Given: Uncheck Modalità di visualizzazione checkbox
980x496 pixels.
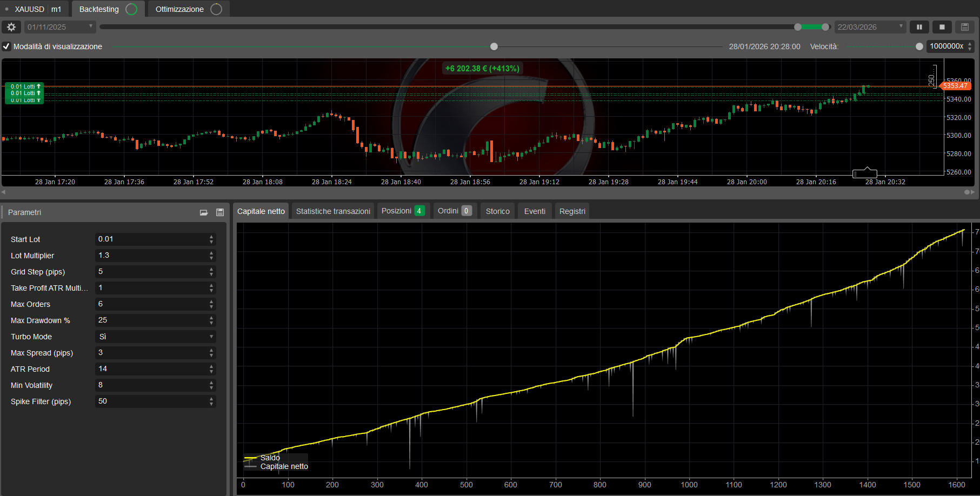Looking at the screenshot, I should 6,46.
